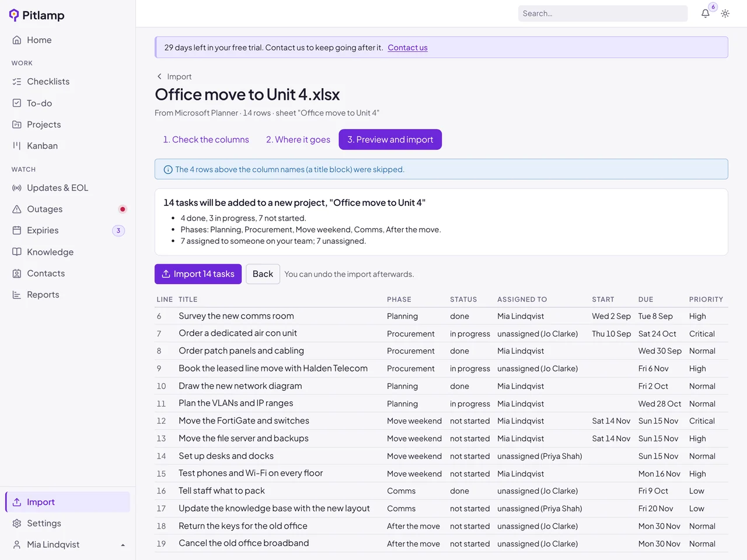747x560 pixels.
Task: Click the PRIORITY column header
Action: pos(706,299)
